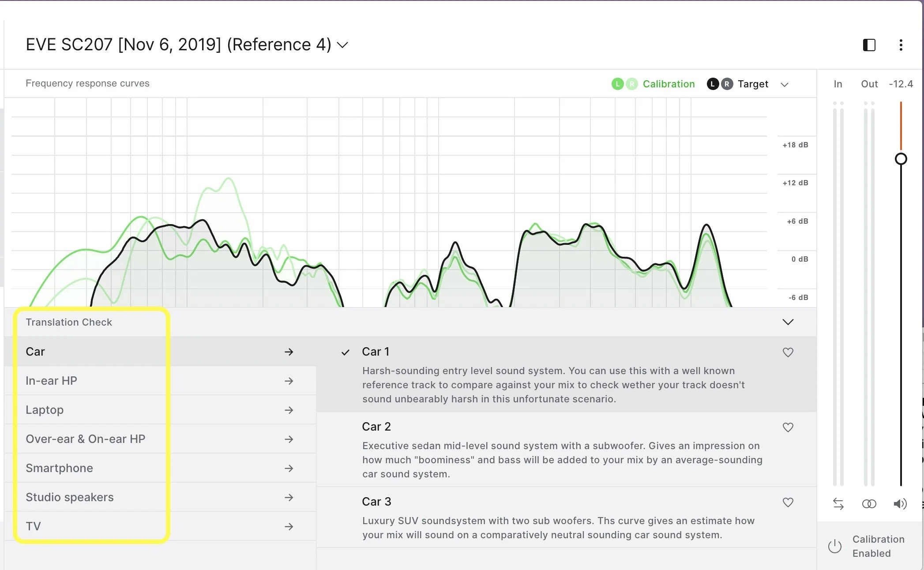Click the speaker volume icon

[x=900, y=503]
